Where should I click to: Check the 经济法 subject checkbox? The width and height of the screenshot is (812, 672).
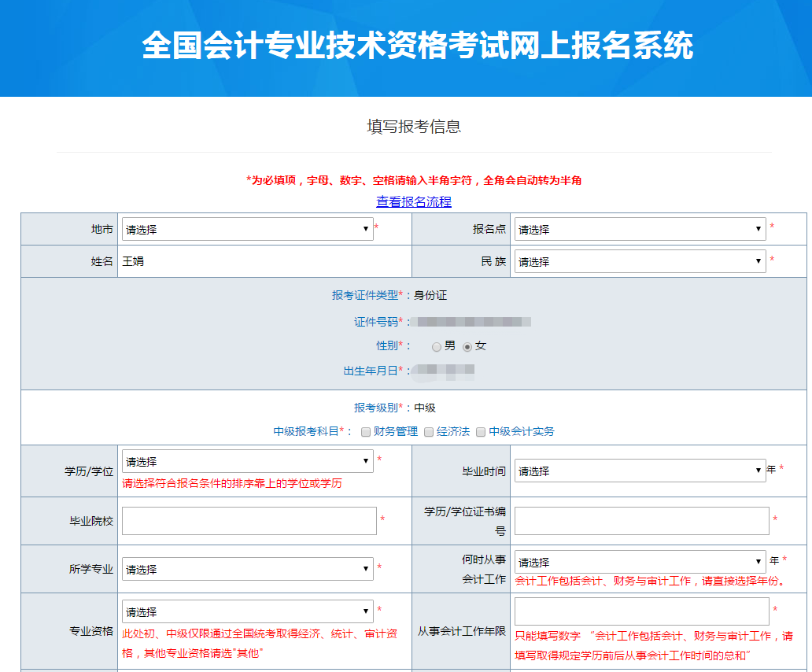(429, 432)
